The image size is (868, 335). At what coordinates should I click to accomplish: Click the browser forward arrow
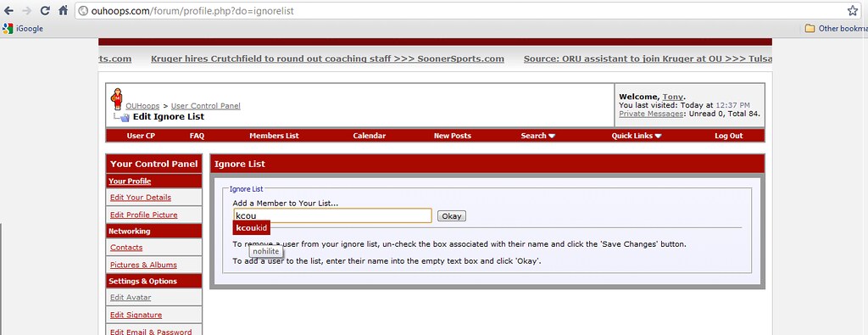click(26, 10)
